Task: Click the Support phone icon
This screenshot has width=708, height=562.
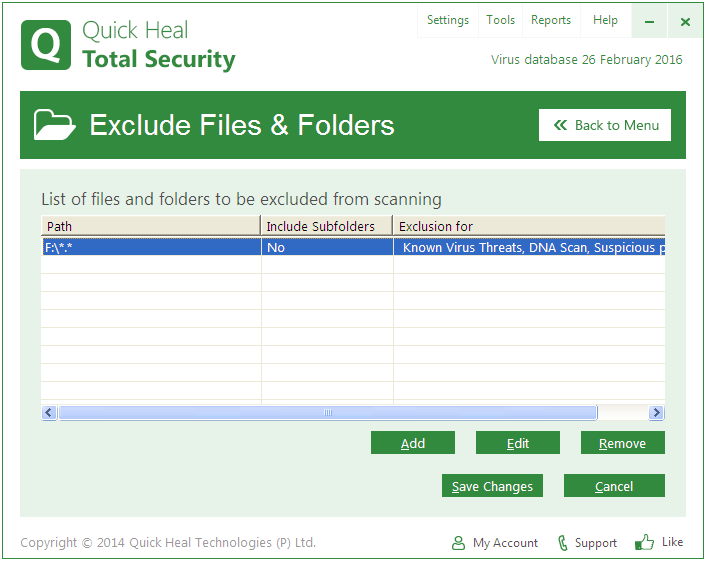Action: 563,543
